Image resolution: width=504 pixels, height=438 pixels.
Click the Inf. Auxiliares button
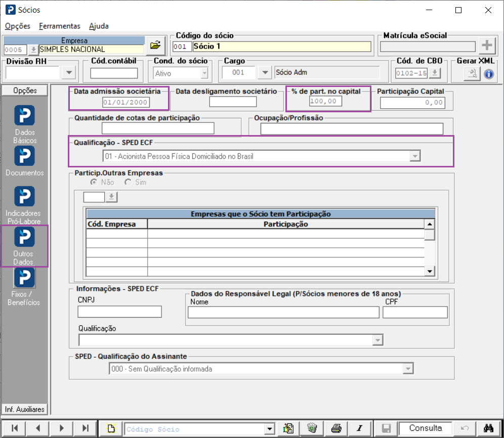tap(24, 409)
